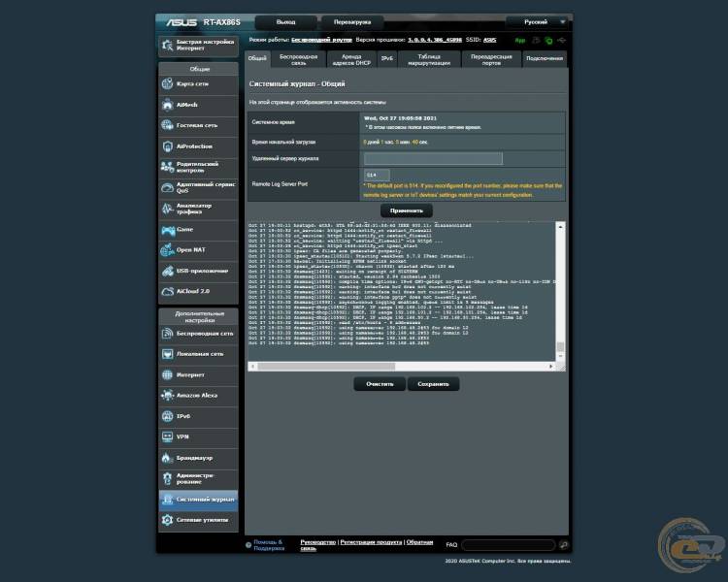Image resolution: width=728 pixels, height=582 pixels.
Task: Open the Network Map (Карта сети) icon
Action: tap(167, 84)
